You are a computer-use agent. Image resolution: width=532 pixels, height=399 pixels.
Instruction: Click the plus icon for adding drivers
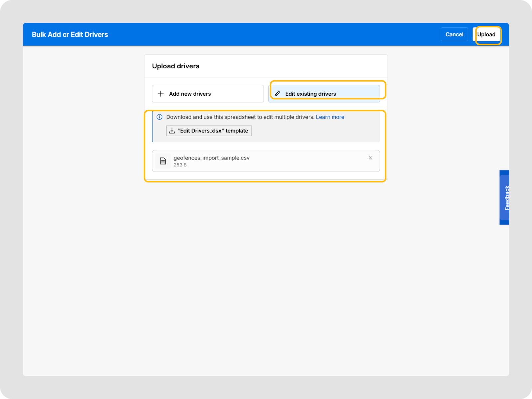coord(161,94)
